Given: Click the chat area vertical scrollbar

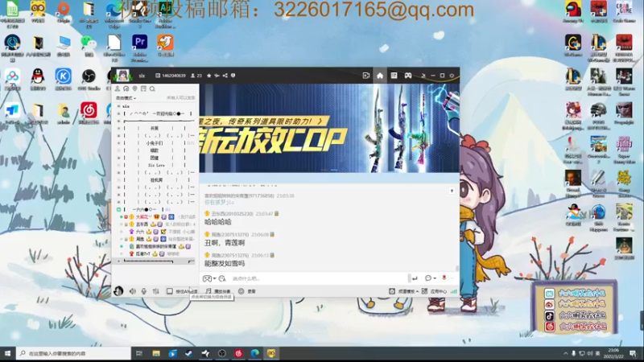Looking at the screenshot, I should pyautogui.click(x=456, y=269).
